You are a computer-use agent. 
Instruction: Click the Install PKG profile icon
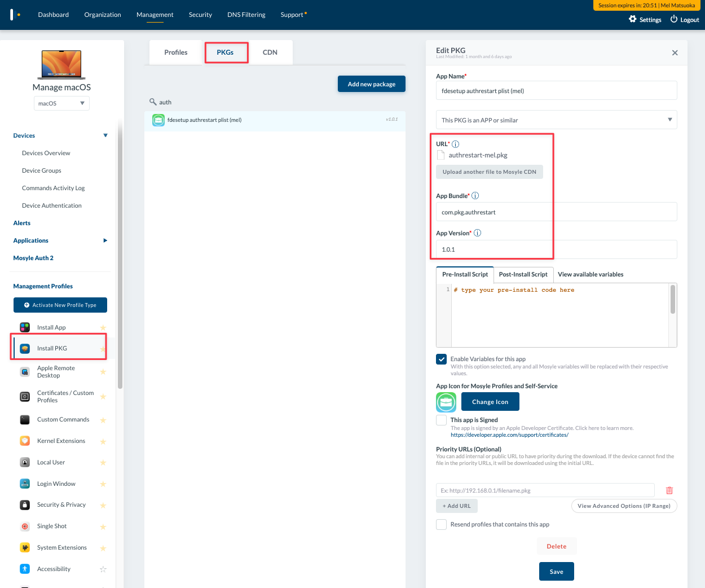[x=25, y=348]
